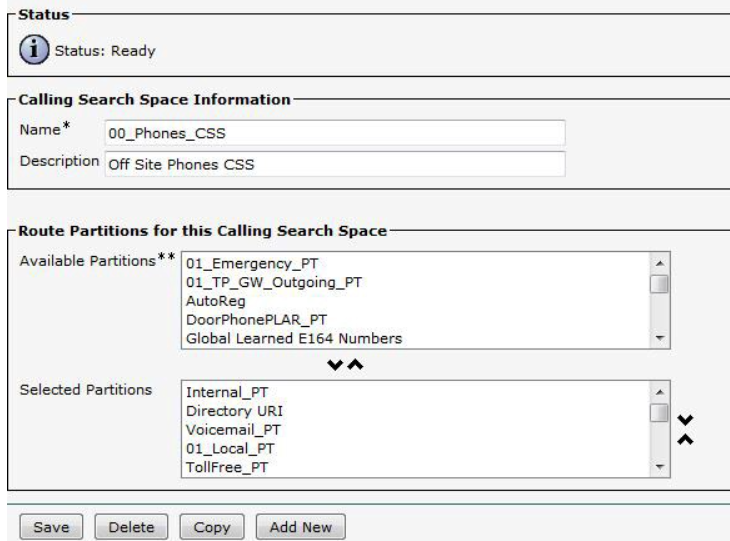Click Available Partitions scrollbar thumb
The image size is (730, 541).
pyautogui.click(x=659, y=284)
